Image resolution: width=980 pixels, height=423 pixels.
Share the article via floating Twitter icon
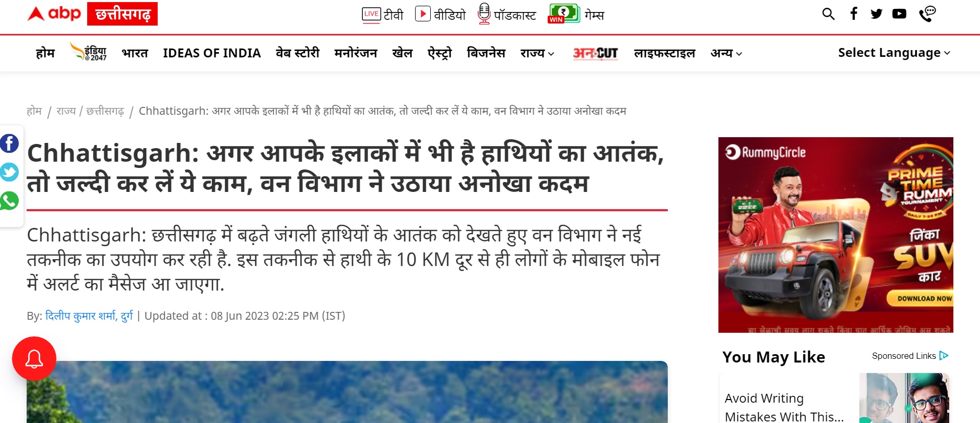tap(9, 172)
